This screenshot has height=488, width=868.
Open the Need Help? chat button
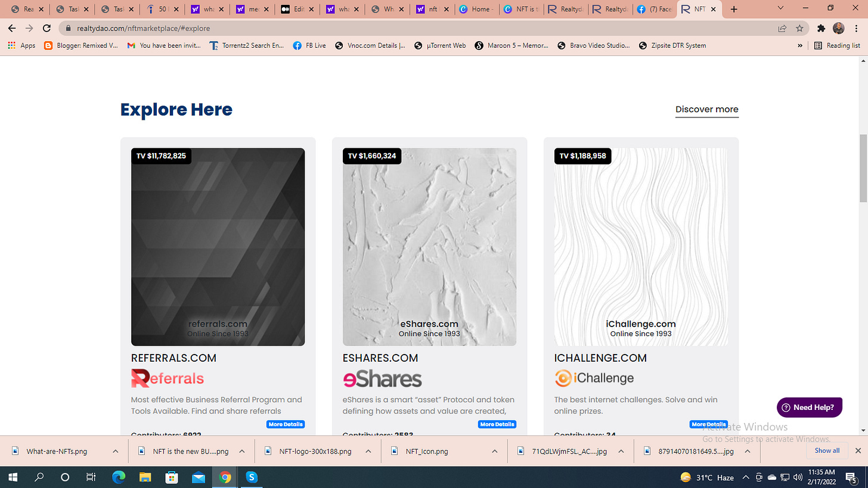(x=810, y=408)
